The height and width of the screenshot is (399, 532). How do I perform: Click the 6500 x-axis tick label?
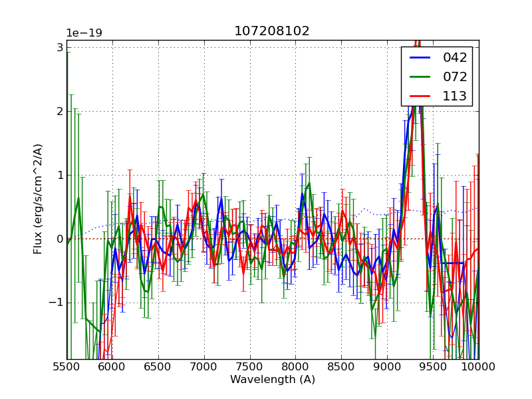click(x=158, y=366)
